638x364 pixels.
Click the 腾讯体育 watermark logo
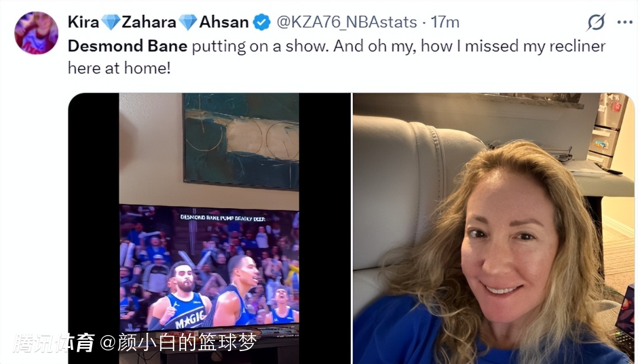pos(53,343)
